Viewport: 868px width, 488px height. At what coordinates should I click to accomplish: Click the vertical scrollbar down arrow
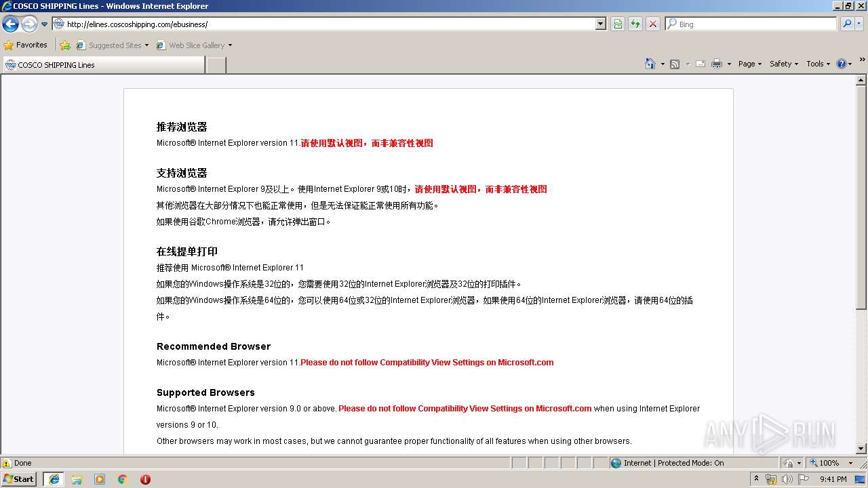coord(861,449)
